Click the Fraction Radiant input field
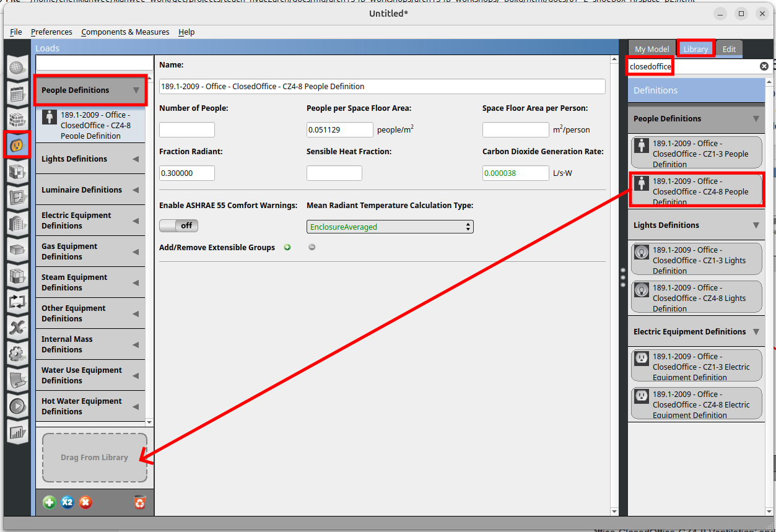 pyautogui.click(x=187, y=174)
